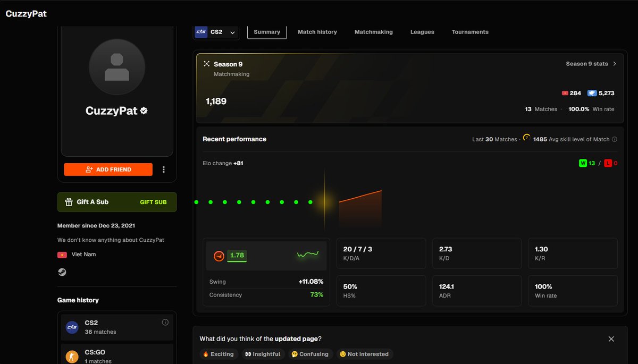Click the 20 / 7 / 3 K/D/A card
Screen dimensions: 638x364
pyautogui.click(x=381, y=253)
